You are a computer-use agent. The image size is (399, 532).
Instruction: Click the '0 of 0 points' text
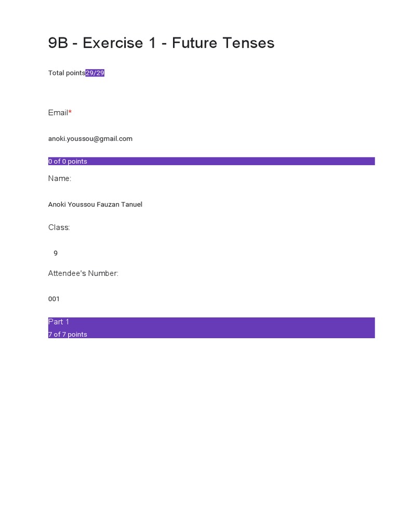(x=68, y=162)
